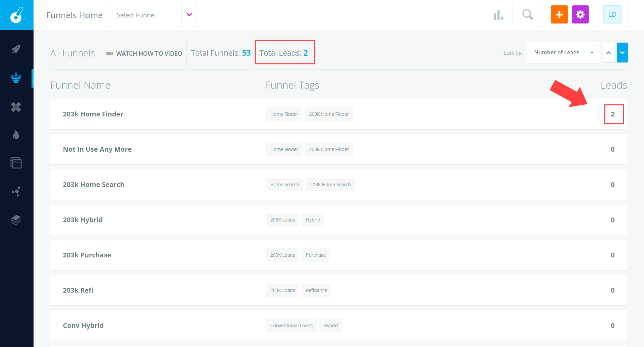Click the Total Leads: 2 text
Screen dimensions: 644x347
pos(284,53)
